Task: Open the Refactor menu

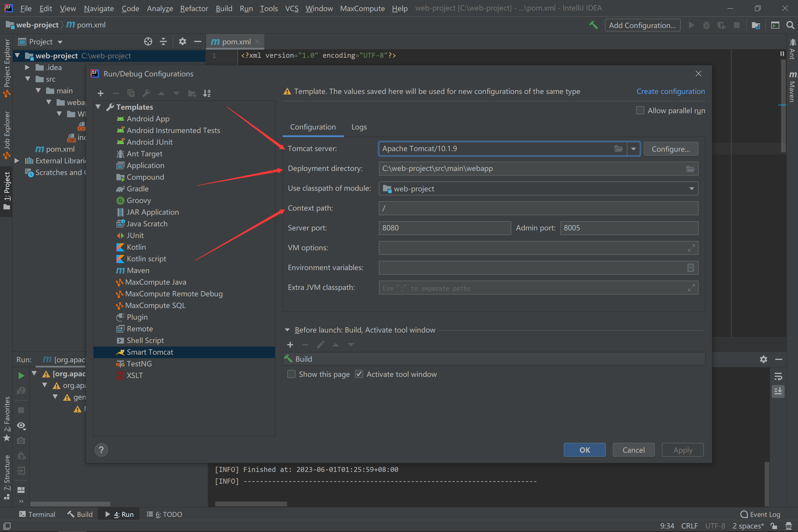Action: [x=194, y=8]
